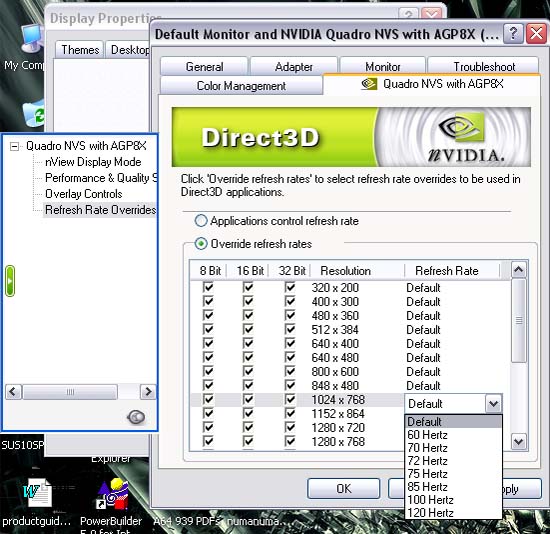Click the green side panel collapse handle
The image size is (550, 534).
click(10, 281)
